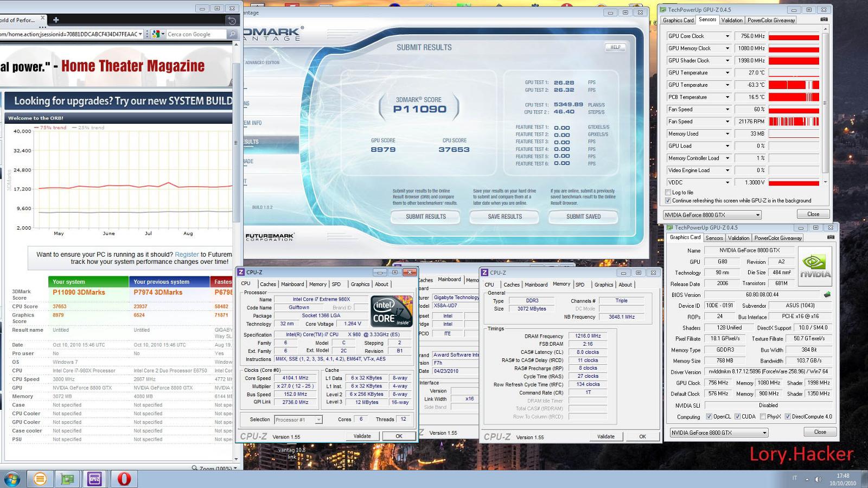
Task: Open PowerColor Giveaway tab in lower GPU-Z
Action: [778, 238]
